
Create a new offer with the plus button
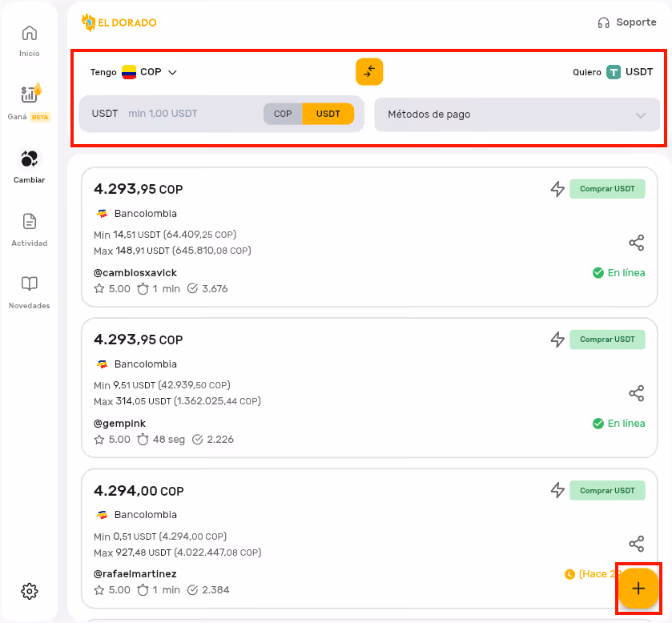638,589
